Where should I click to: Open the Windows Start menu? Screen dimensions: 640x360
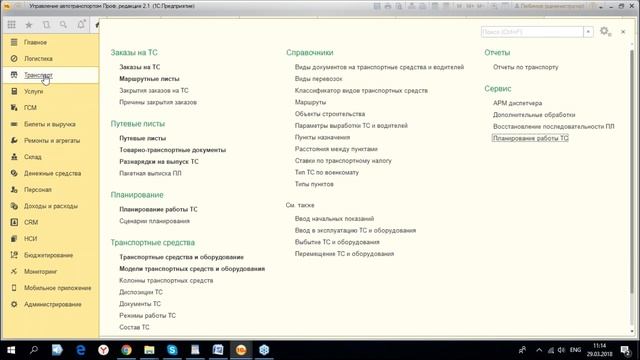(11, 350)
